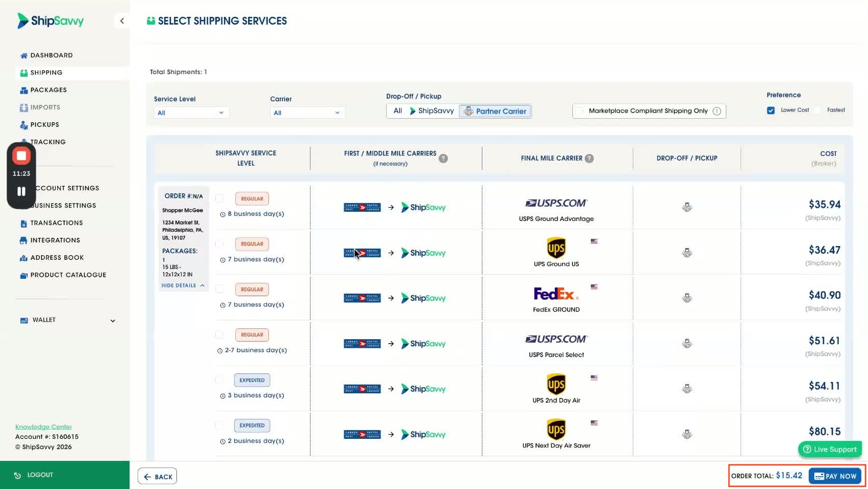Select UPS 2nd Day Air checkbox
Screen dimensions: 868x489
point(219,380)
